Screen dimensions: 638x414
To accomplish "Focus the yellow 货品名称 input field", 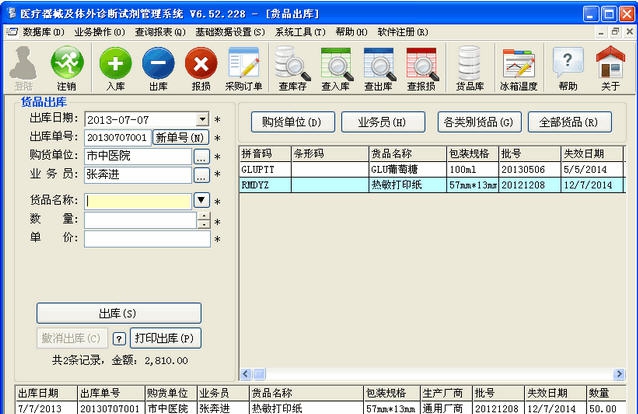I will [138, 202].
